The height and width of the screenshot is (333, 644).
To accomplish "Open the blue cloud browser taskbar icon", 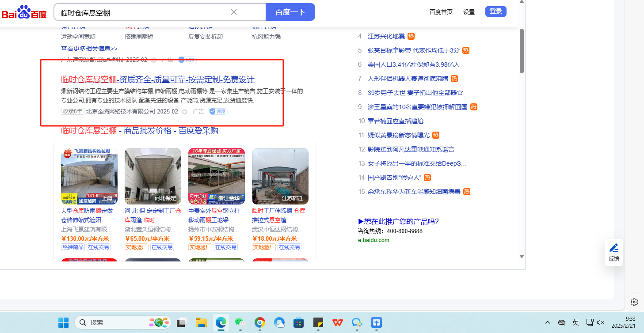I will 279,322.
